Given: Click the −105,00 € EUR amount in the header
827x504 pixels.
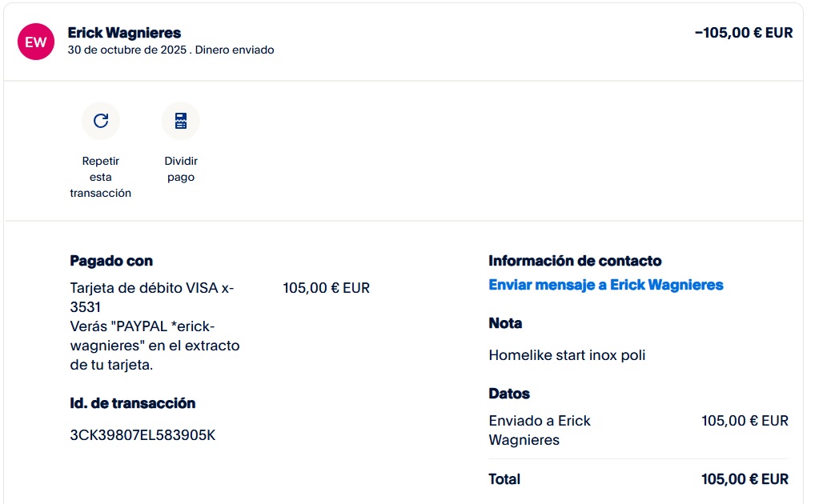Looking at the screenshot, I should (744, 33).
